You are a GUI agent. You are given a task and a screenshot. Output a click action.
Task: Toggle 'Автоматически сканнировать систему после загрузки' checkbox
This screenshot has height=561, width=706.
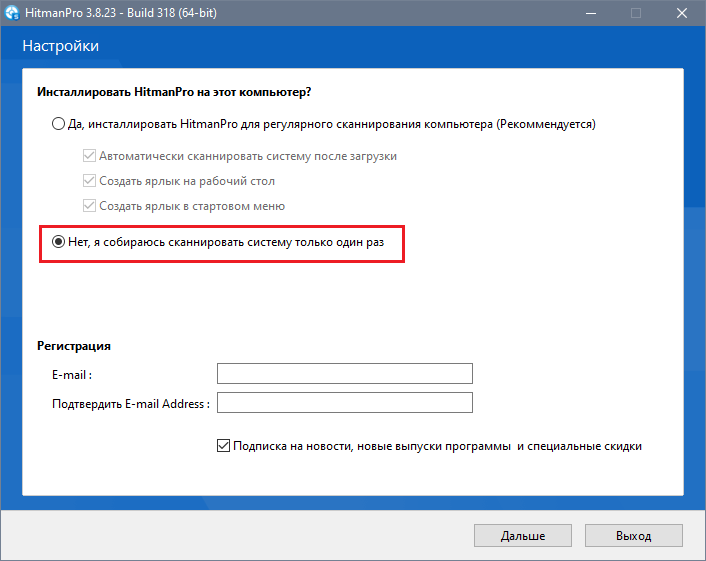pos(90,156)
